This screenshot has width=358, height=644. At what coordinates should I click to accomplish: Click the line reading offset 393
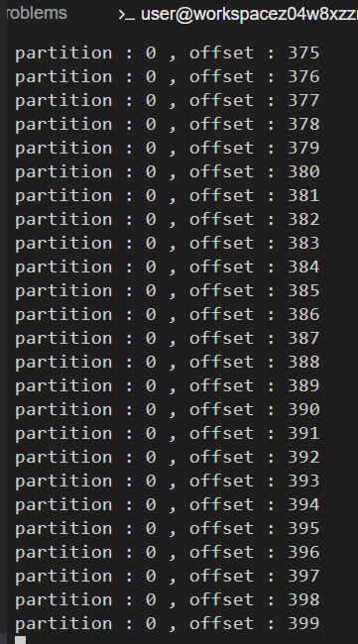(x=168, y=481)
